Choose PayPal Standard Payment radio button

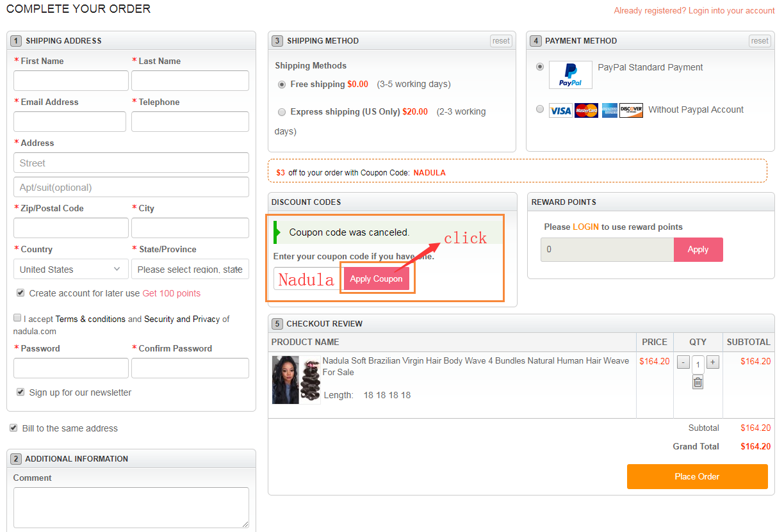540,66
